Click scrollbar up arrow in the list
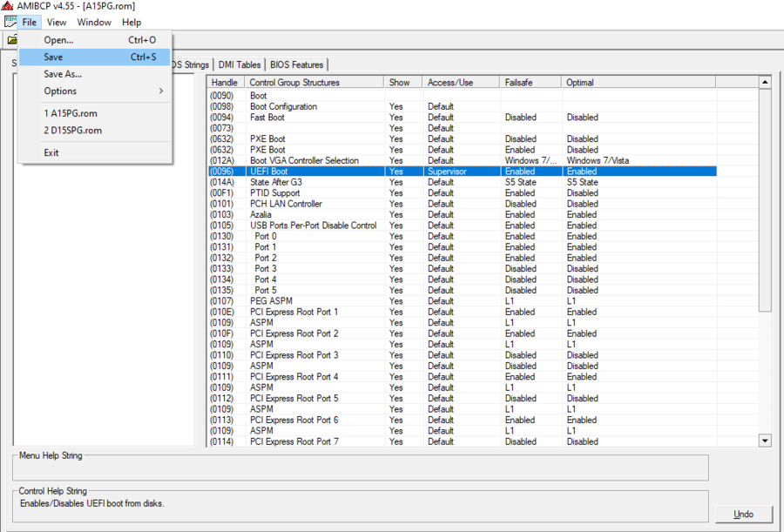Screen dimensions: 784x532 pyautogui.click(x=765, y=83)
